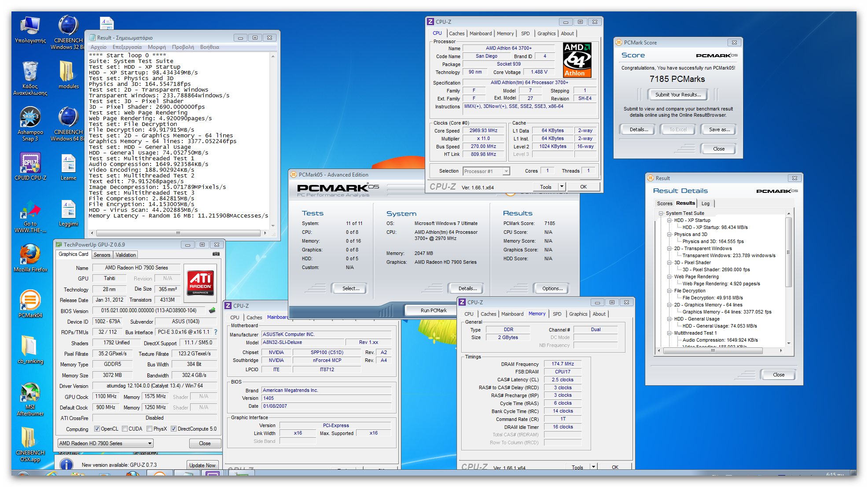Click the CPU Name field in CPU-Z
The height and width of the screenshot is (487, 868).
pos(508,48)
